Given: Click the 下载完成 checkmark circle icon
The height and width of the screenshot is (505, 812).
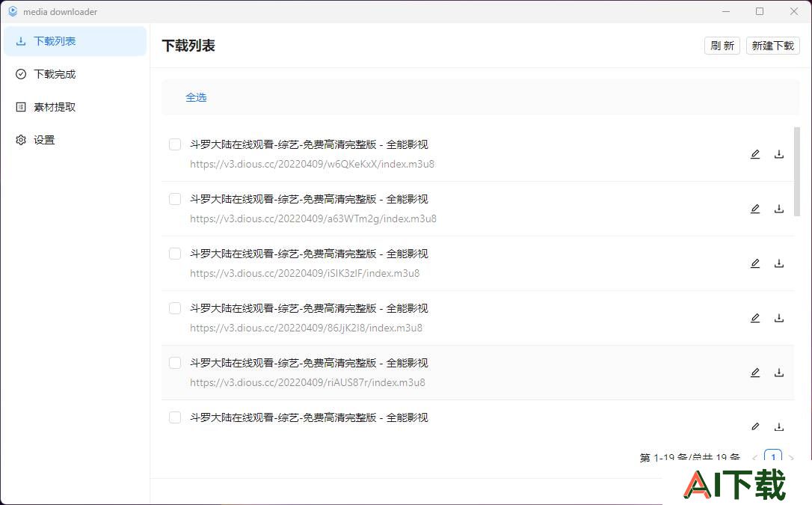Looking at the screenshot, I should [x=21, y=74].
